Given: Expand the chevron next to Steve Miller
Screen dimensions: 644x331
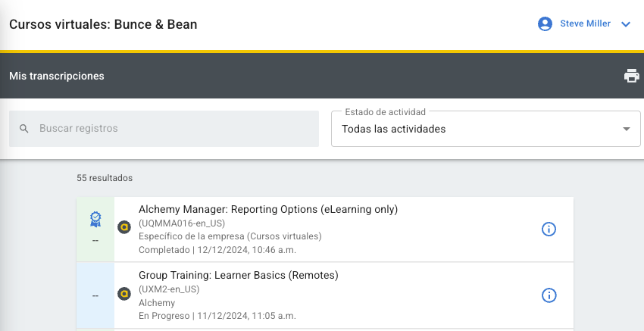Looking at the screenshot, I should pos(626,24).
